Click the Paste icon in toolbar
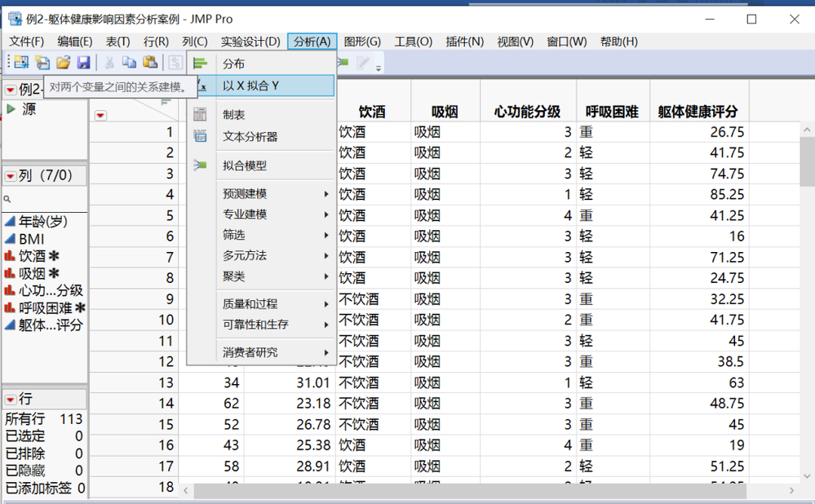This screenshot has width=815, height=504. coord(149,62)
